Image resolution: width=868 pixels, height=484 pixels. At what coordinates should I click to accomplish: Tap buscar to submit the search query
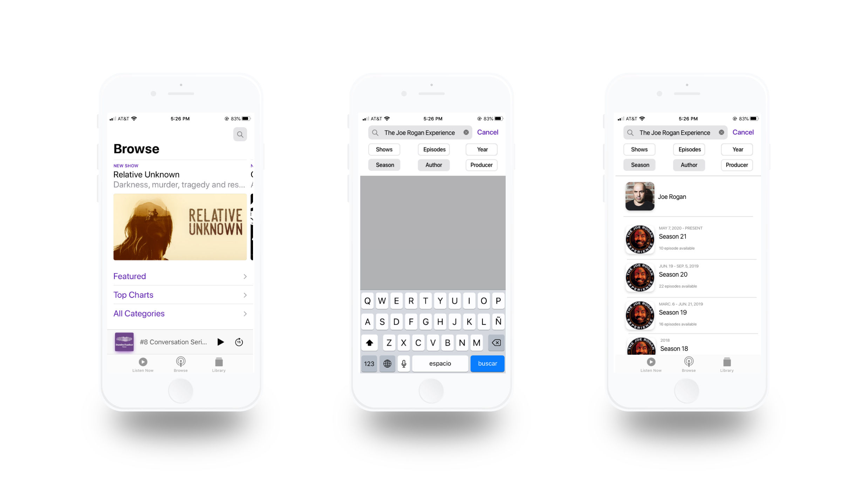click(487, 363)
